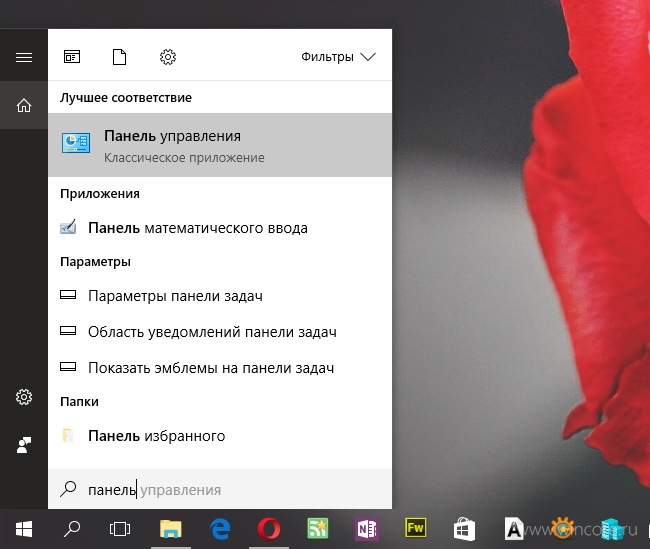Click the Панель избранного folder icon
The image size is (650, 549).
point(68,435)
